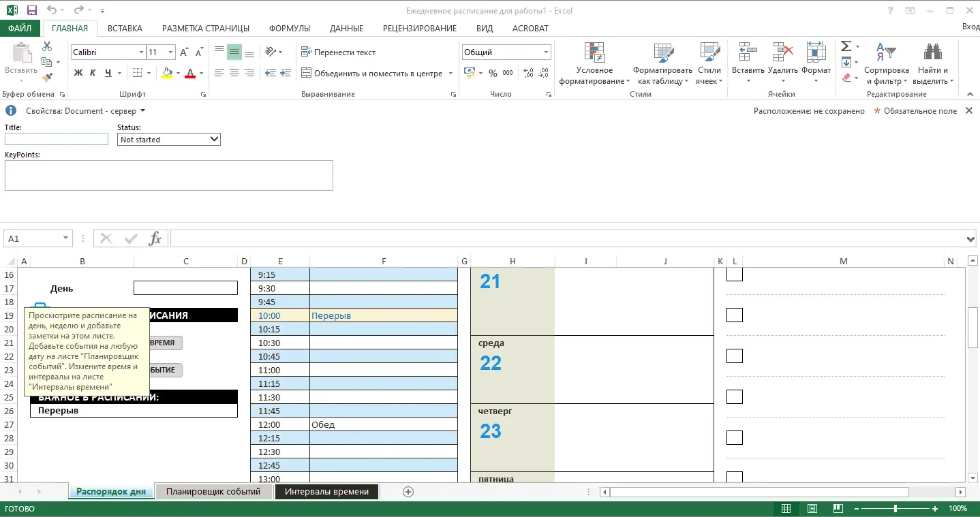
Task: Switch to the ВСТАВКА ribbon tab
Action: click(x=125, y=28)
